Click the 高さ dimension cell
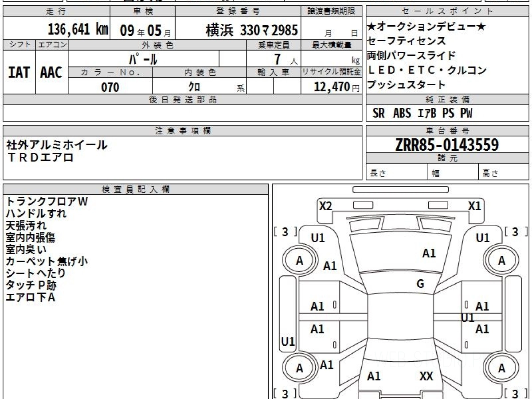This screenshot has height=399, width=532. 504,172
